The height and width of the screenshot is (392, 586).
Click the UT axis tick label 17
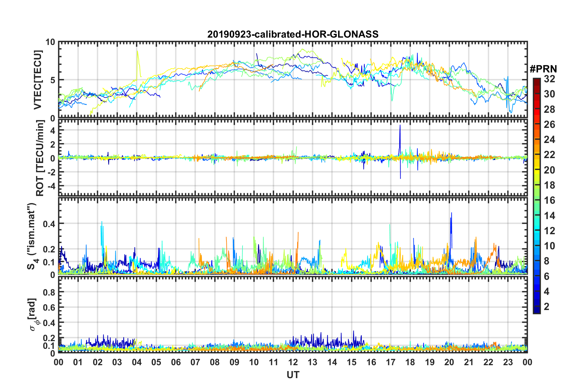click(391, 362)
